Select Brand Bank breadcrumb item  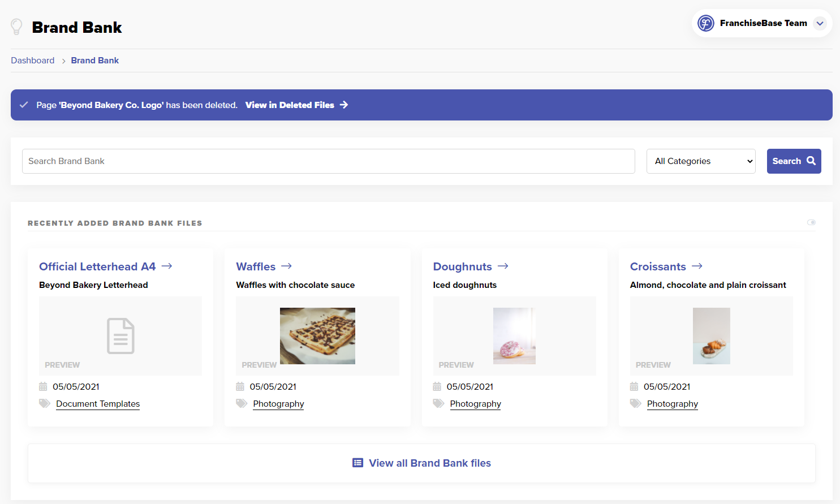click(94, 61)
